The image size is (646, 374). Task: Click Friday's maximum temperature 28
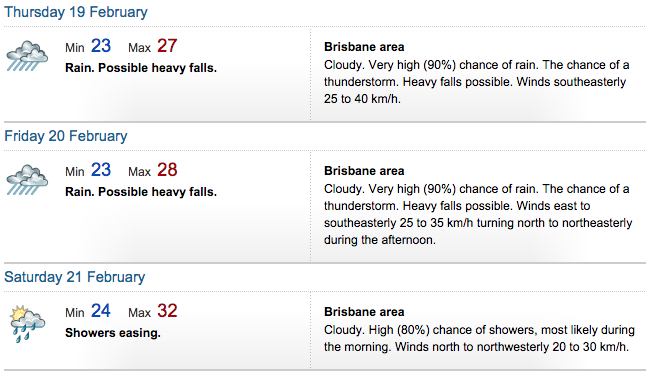pos(167,170)
